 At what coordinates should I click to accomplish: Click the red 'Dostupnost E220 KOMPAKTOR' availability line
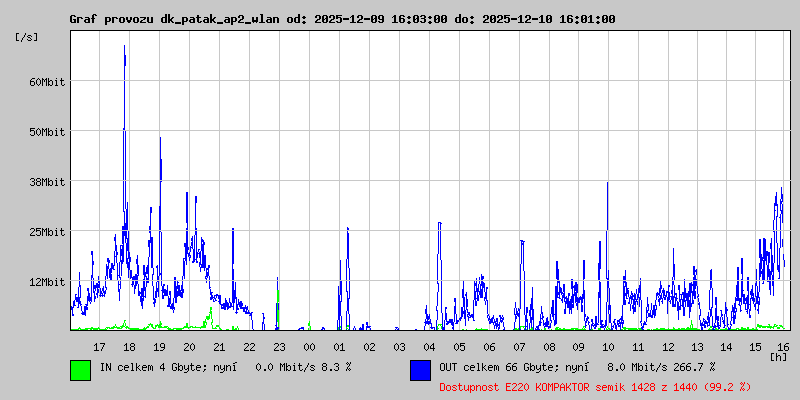595,387
